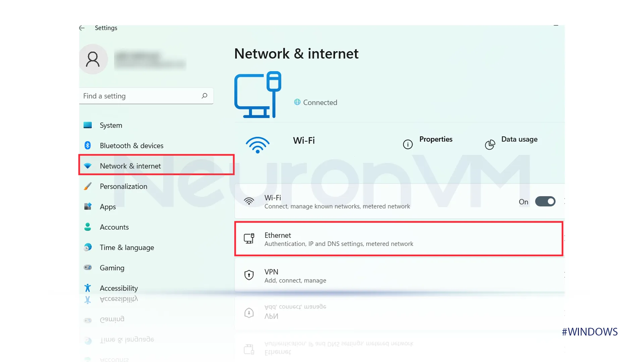The image size is (644, 362).
Task: Toggle Wi-Fi on or off
Action: [545, 201]
